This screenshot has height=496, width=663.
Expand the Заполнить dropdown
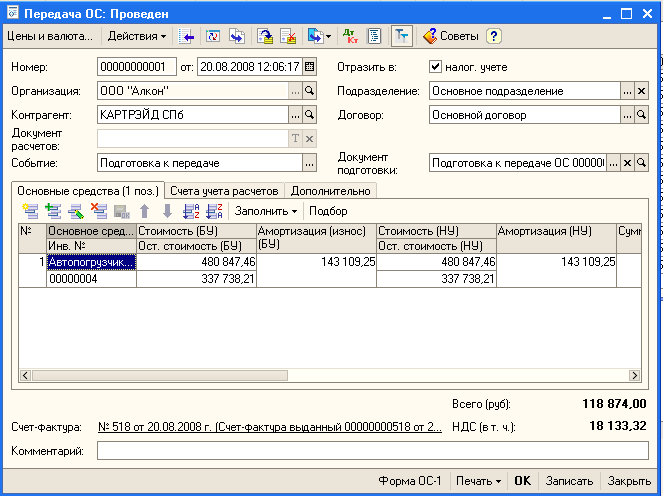coord(266,211)
